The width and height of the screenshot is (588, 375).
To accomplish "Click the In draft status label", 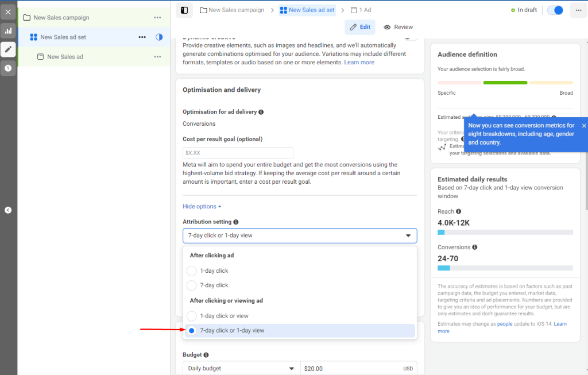I will coord(524,10).
